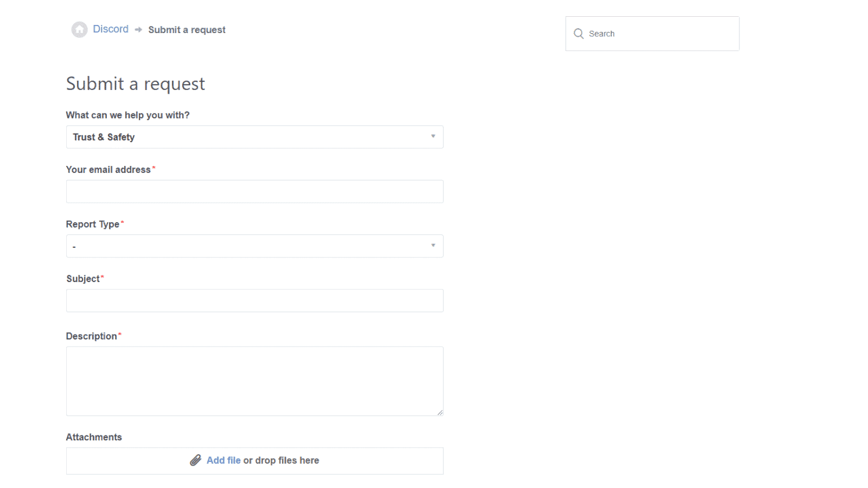Select the Submit a request breadcrumb item
Viewport: 868px width, 488px height.
coord(187,29)
